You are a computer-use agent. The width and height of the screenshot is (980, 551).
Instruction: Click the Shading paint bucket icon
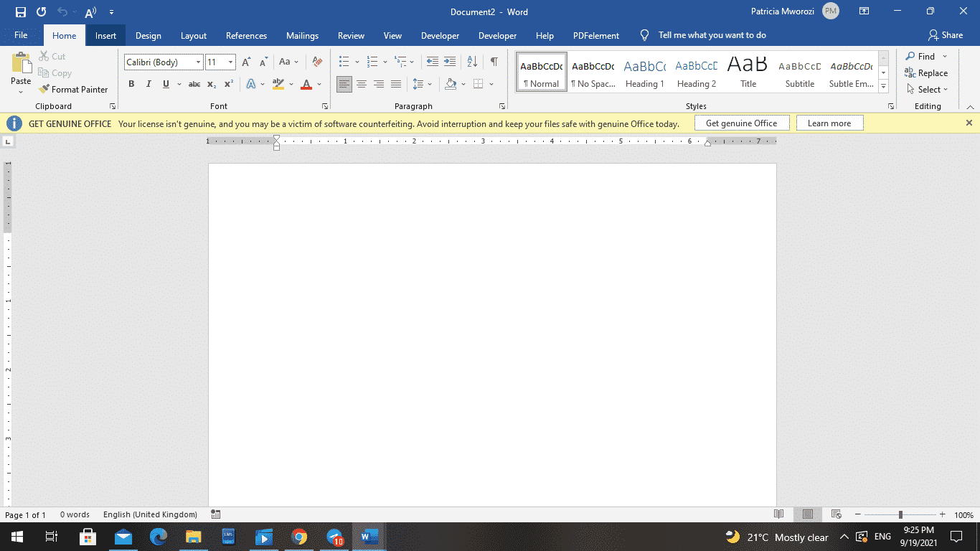(x=451, y=84)
